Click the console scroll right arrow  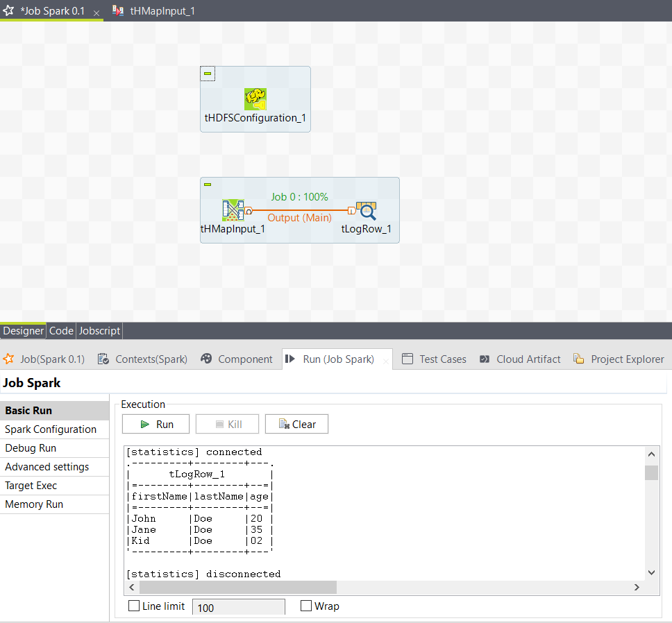[x=637, y=587]
